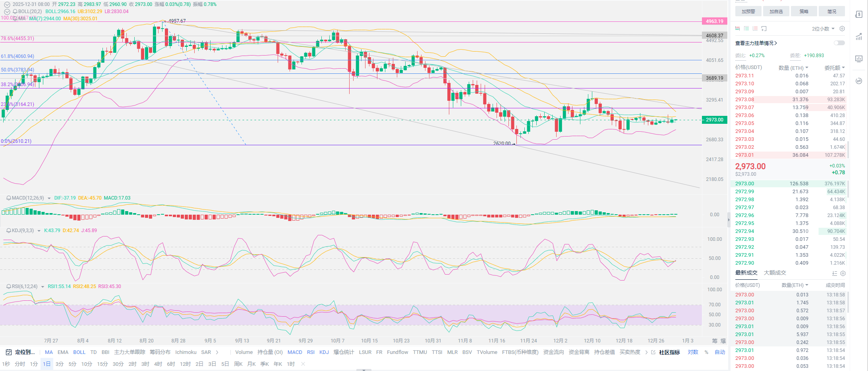
Task: Click the 加自选 button
Action: (776, 12)
